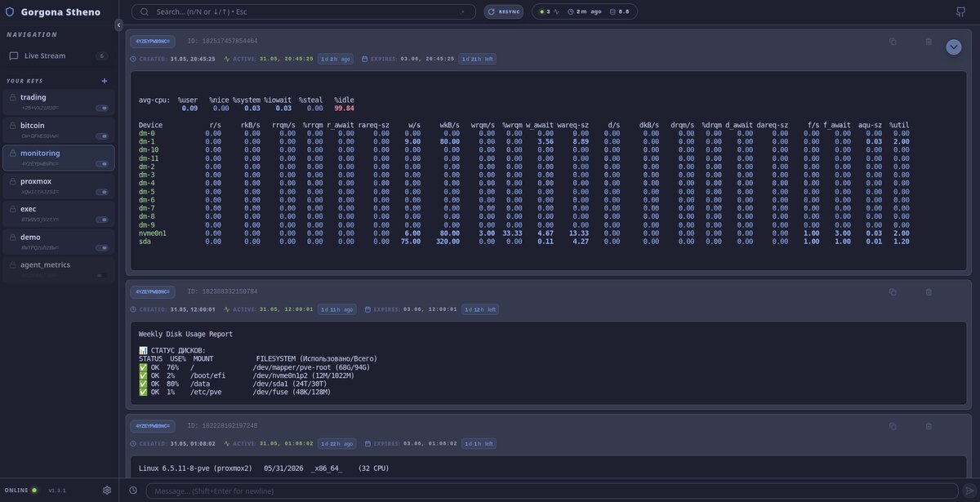Select the exec key
The height and width of the screenshot is (502, 980).
(x=59, y=214)
